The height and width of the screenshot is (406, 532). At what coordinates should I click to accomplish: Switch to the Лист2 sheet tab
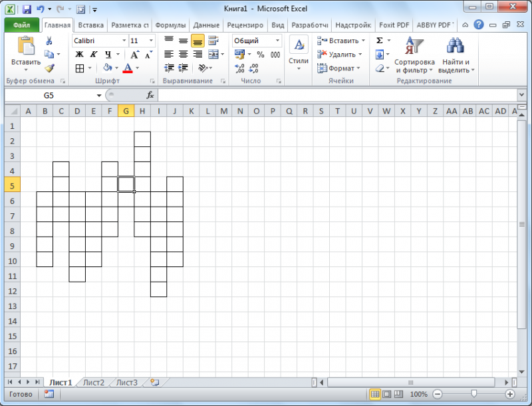(94, 383)
